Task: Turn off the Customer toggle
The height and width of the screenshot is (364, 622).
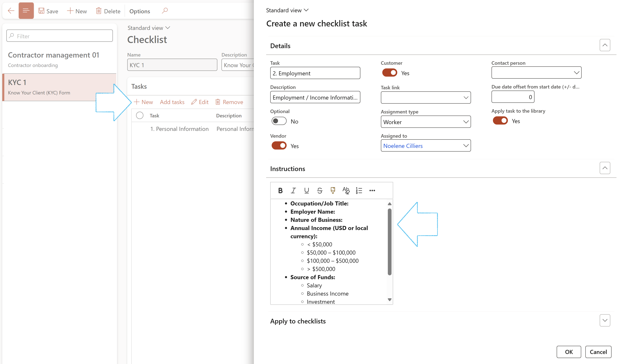Action: coord(389,73)
